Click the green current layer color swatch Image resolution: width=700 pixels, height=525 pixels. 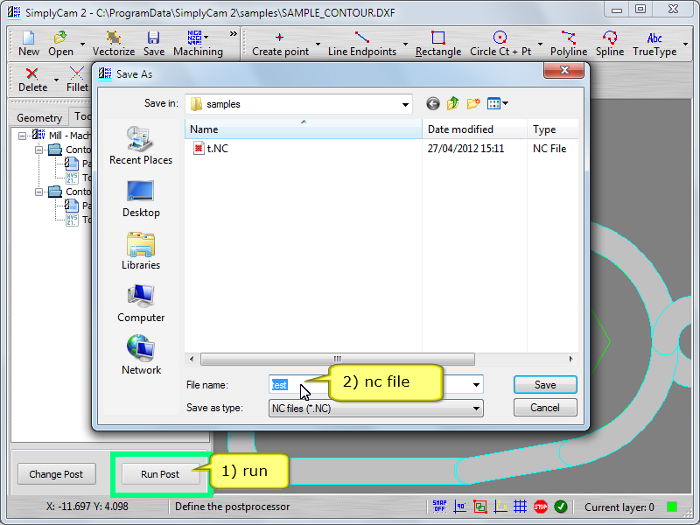pyautogui.click(x=672, y=507)
